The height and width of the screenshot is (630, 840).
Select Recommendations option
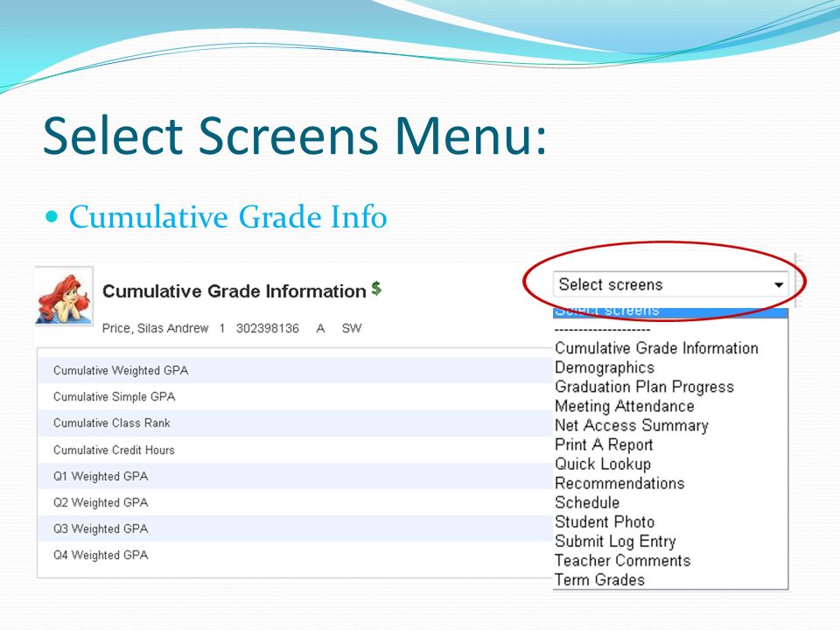[619, 483]
